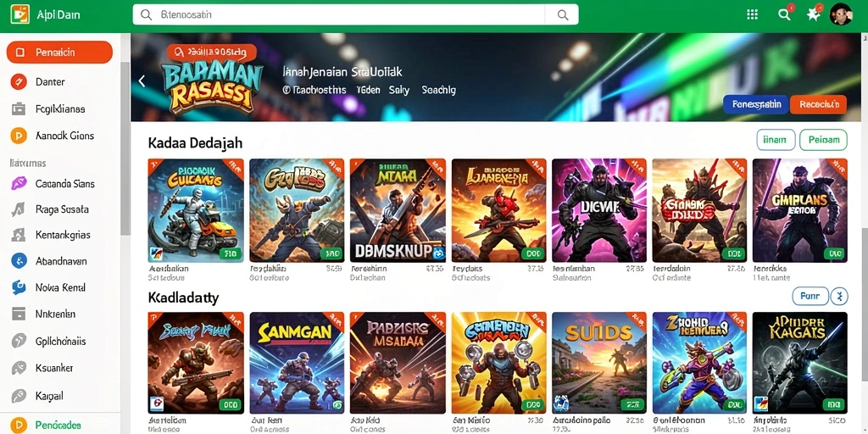Click the Nnkrenlen sidebar icon
This screenshot has height=434, width=868.
pos(19,314)
